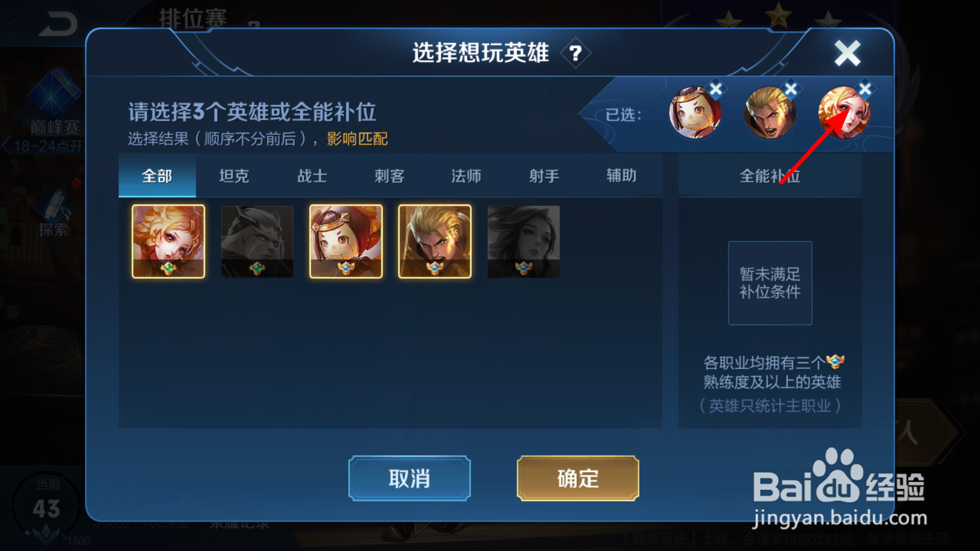Switch to the 坦克 tab
Screen dimensions: 980x551
[x=234, y=176]
